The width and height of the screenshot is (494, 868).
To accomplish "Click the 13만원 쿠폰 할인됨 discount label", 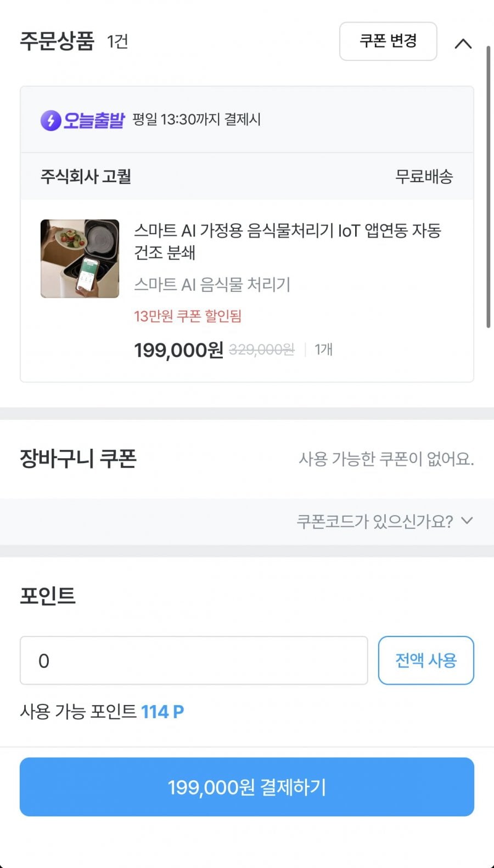I will [188, 316].
